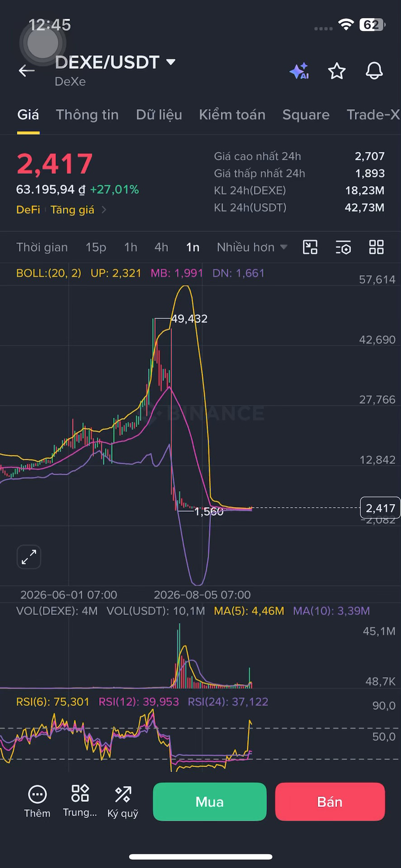Select the 15p timeframe

[96, 247]
